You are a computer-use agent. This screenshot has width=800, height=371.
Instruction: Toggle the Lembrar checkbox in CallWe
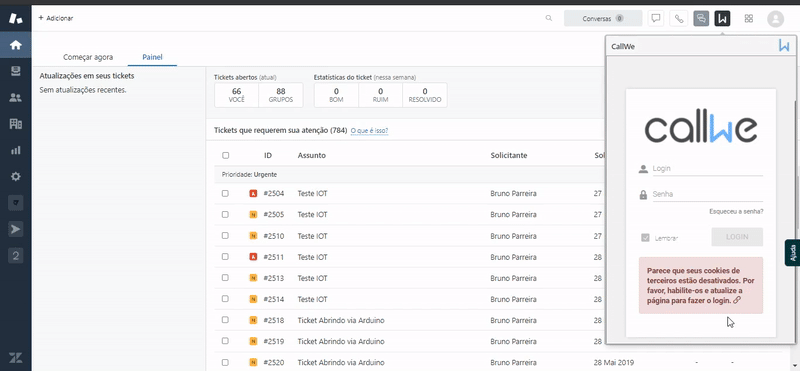pyautogui.click(x=645, y=238)
